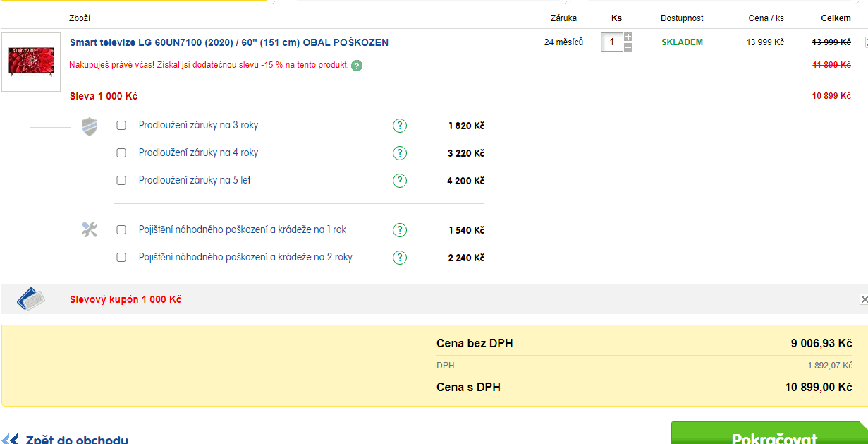Enable insurance na 2 roky checkbox

coord(121,258)
